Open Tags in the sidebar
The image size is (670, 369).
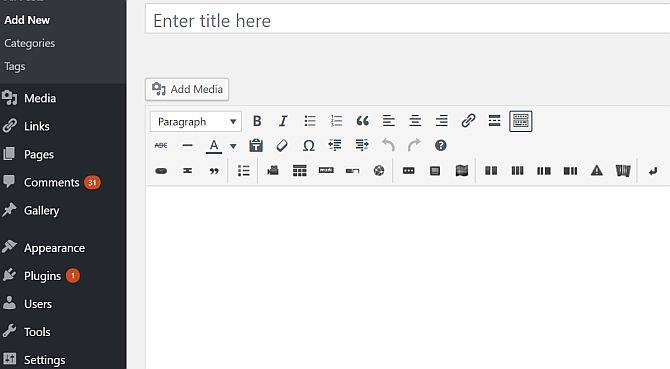click(15, 67)
